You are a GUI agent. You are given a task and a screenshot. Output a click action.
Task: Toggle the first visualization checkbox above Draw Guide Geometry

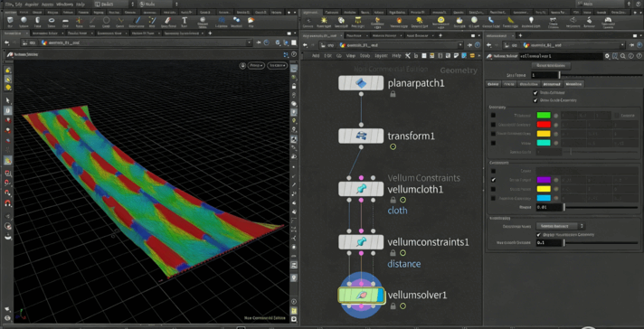pos(535,93)
